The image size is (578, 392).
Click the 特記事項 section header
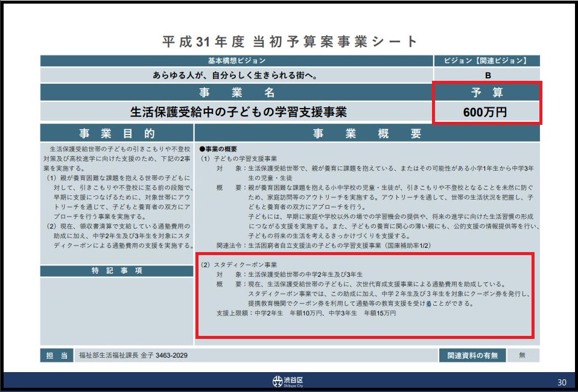[x=116, y=271]
